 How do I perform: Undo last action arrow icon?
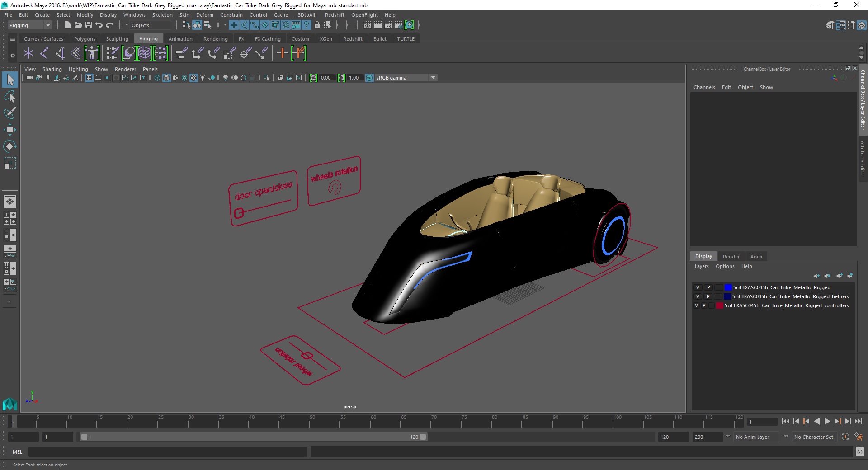coord(99,25)
